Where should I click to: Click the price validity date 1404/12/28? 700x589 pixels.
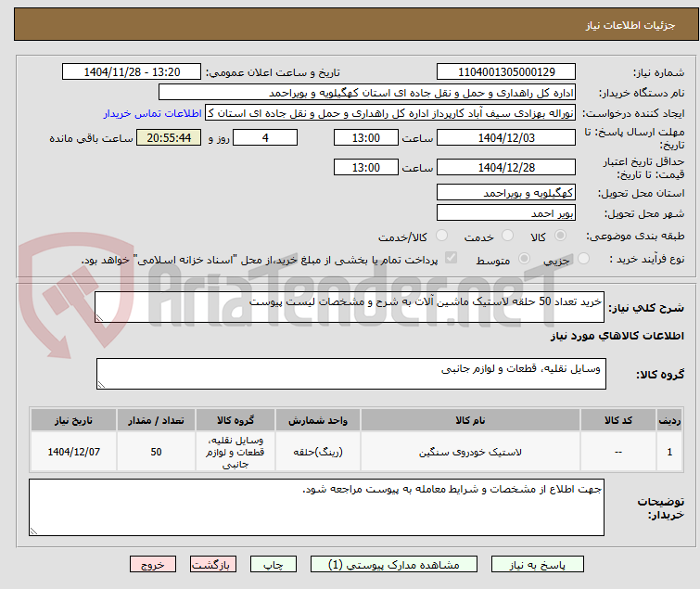click(506, 167)
